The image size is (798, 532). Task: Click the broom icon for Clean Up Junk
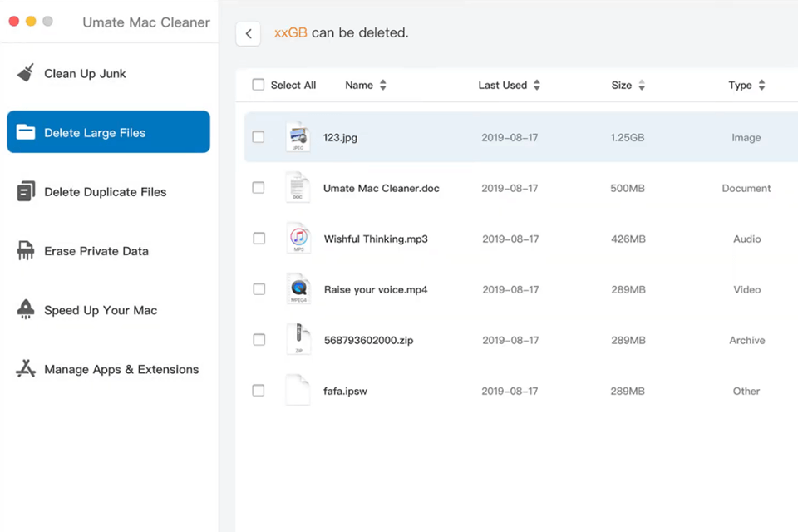[x=26, y=73]
